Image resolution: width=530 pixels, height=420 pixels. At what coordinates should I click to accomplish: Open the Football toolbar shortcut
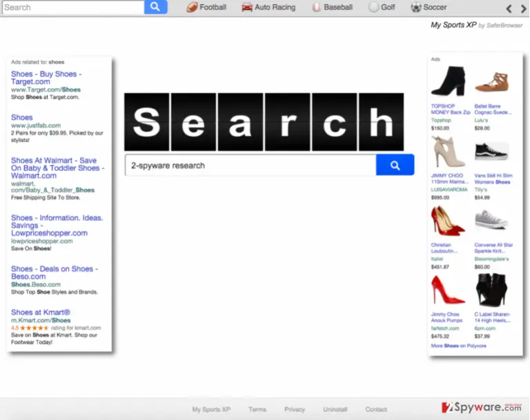coord(206,7)
